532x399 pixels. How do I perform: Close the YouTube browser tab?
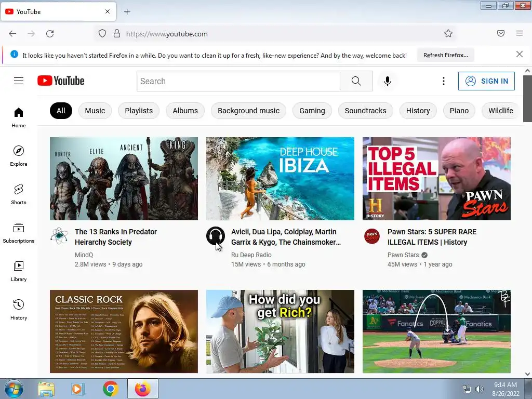[108, 11]
